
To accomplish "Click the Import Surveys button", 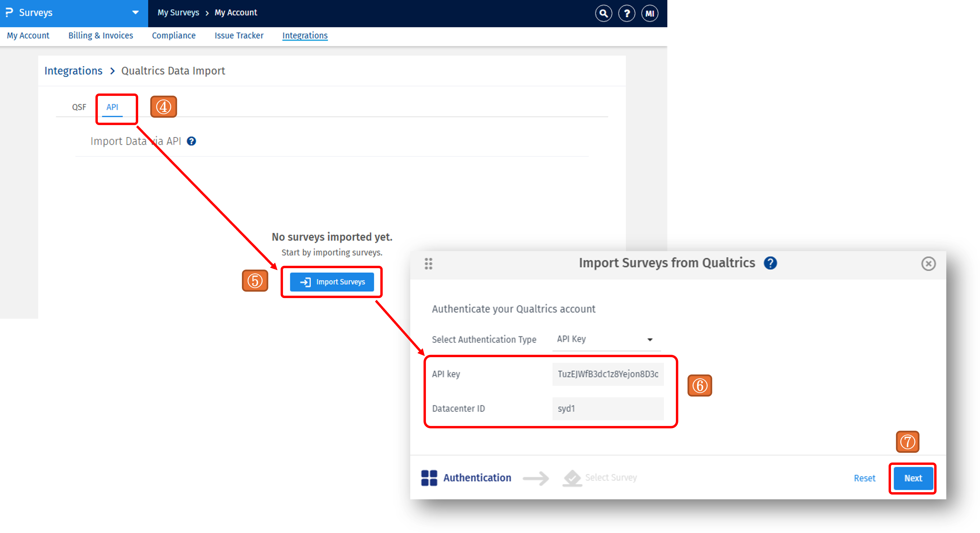I will pos(332,282).
